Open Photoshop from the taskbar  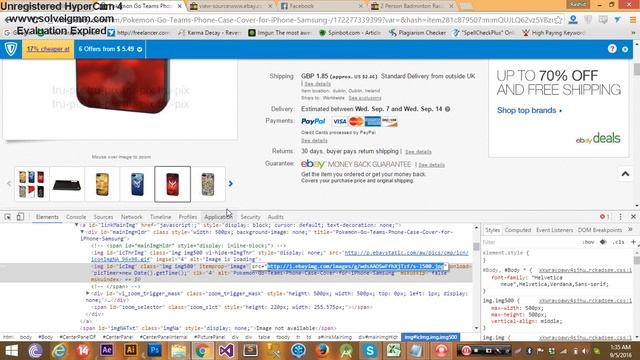point(154,350)
